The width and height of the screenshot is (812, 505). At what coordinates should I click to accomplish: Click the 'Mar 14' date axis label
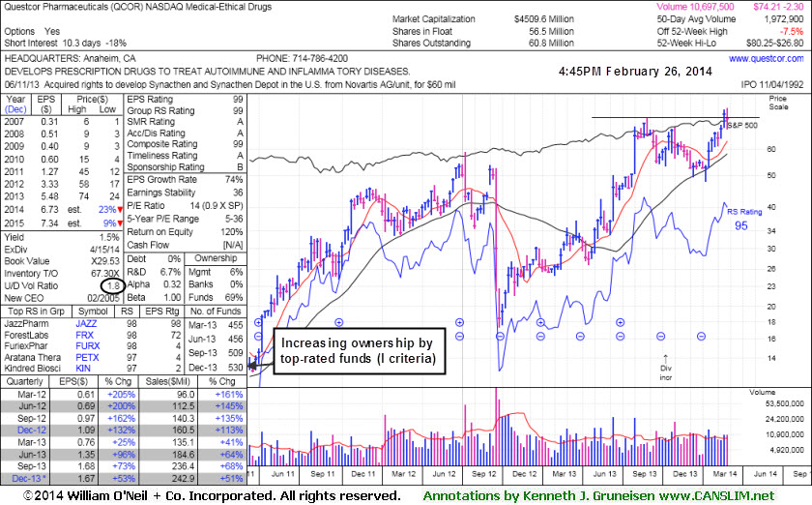724,474
